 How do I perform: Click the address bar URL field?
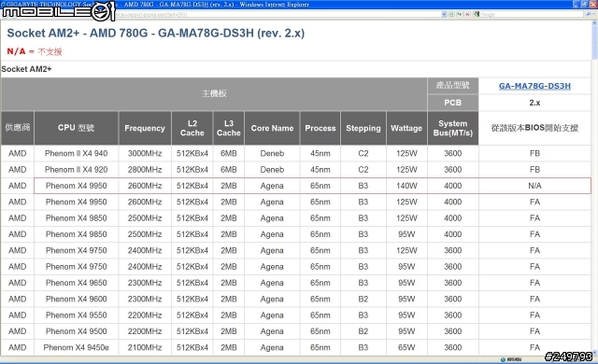click(278, 15)
